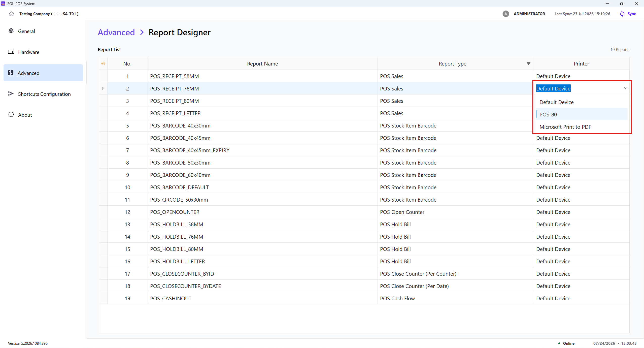Click the Sync refresh icon

622,14
